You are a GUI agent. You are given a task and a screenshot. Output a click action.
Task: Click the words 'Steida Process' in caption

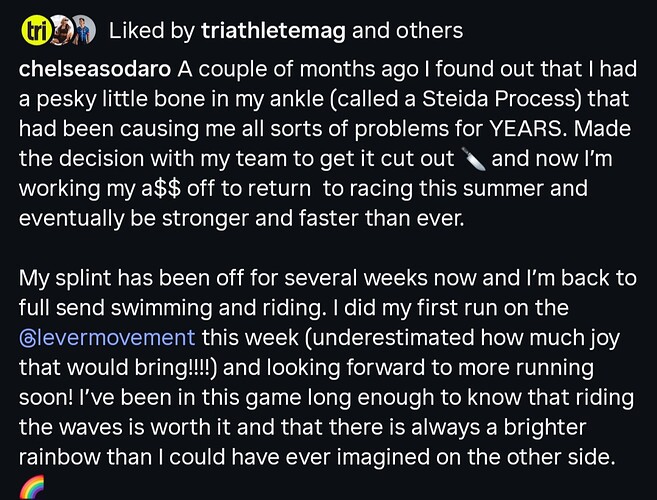tap(501, 99)
